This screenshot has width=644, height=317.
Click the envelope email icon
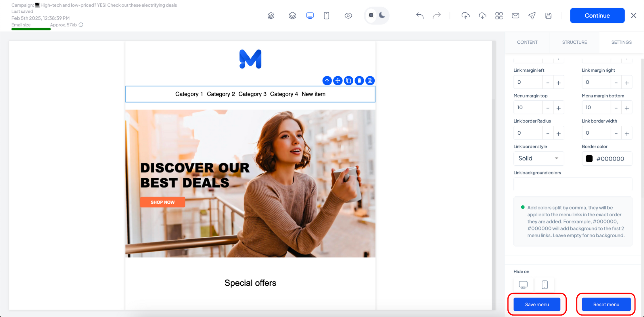point(515,16)
